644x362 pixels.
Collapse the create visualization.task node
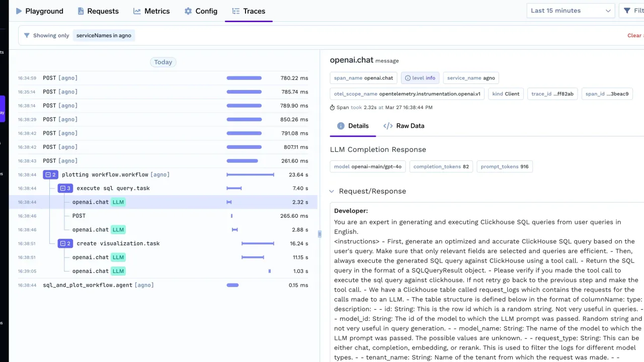point(65,243)
